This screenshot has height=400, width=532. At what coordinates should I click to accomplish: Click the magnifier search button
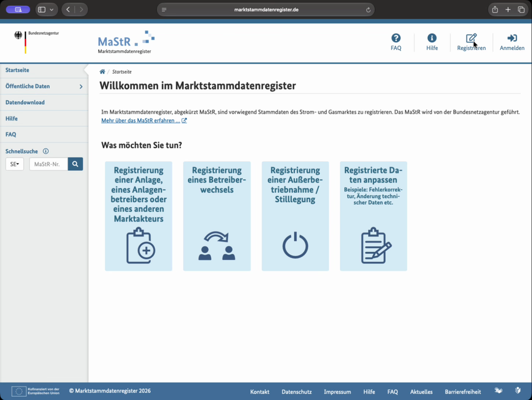(75, 164)
